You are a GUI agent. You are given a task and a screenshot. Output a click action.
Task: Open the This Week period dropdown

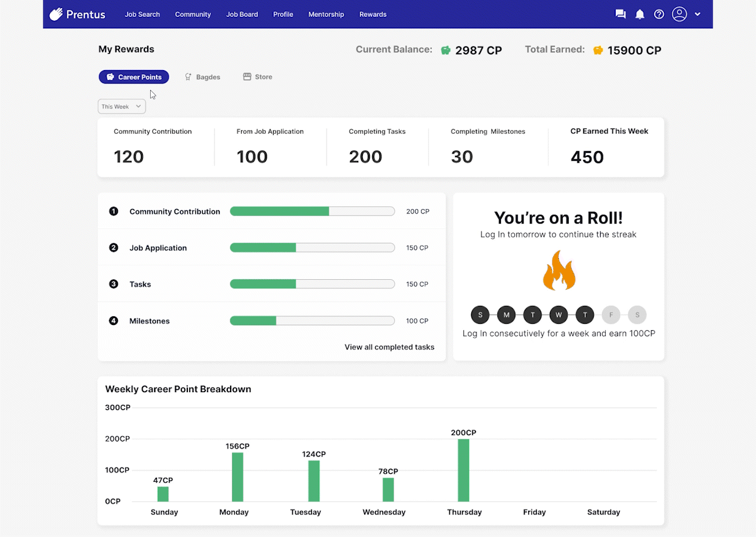pyautogui.click(x=122, y=107)
